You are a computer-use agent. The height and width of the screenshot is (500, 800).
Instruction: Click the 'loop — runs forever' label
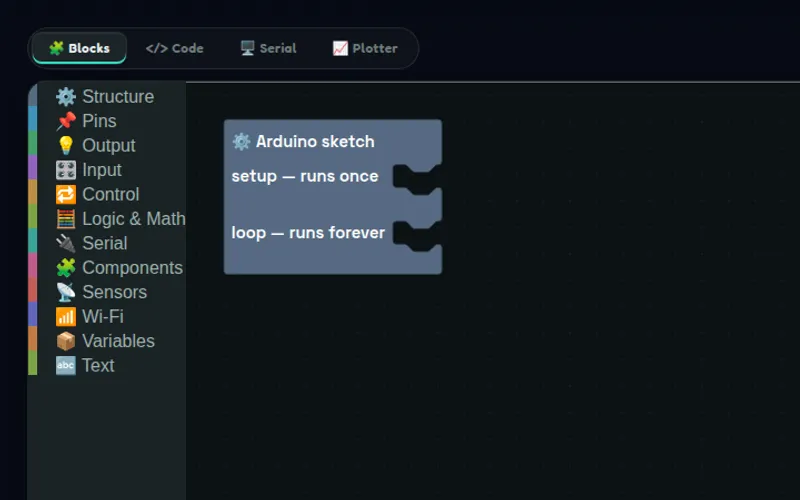coord(308,233)
